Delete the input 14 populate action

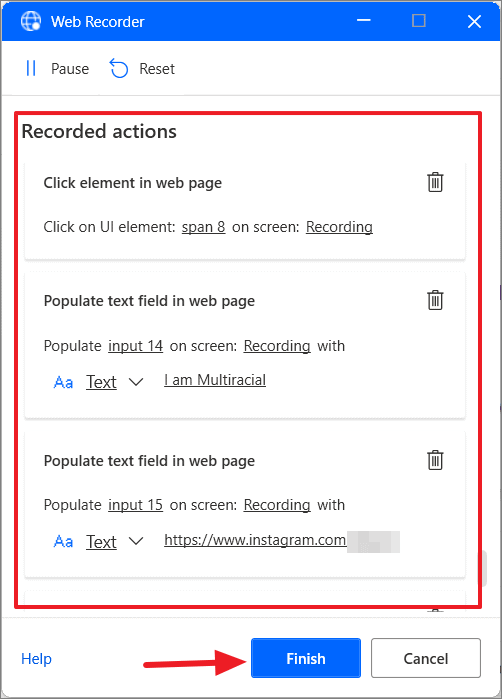tap(435, 300)
